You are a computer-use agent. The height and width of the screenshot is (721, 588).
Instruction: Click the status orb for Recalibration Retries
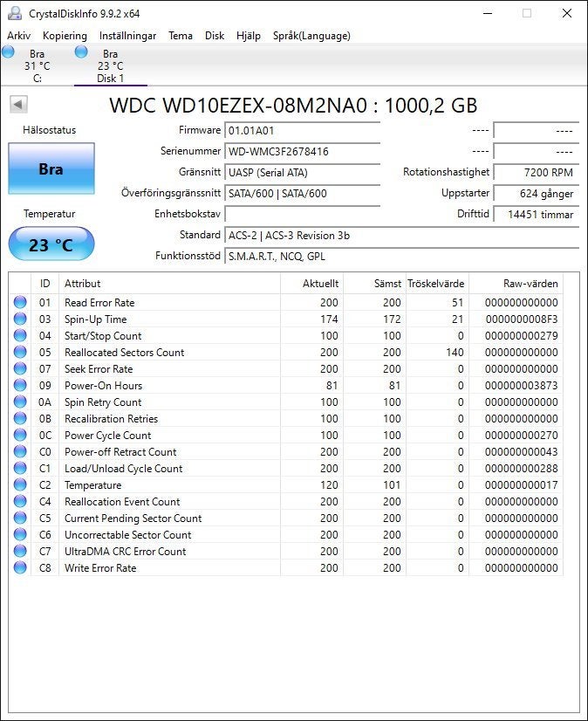[x=20, y=418]
